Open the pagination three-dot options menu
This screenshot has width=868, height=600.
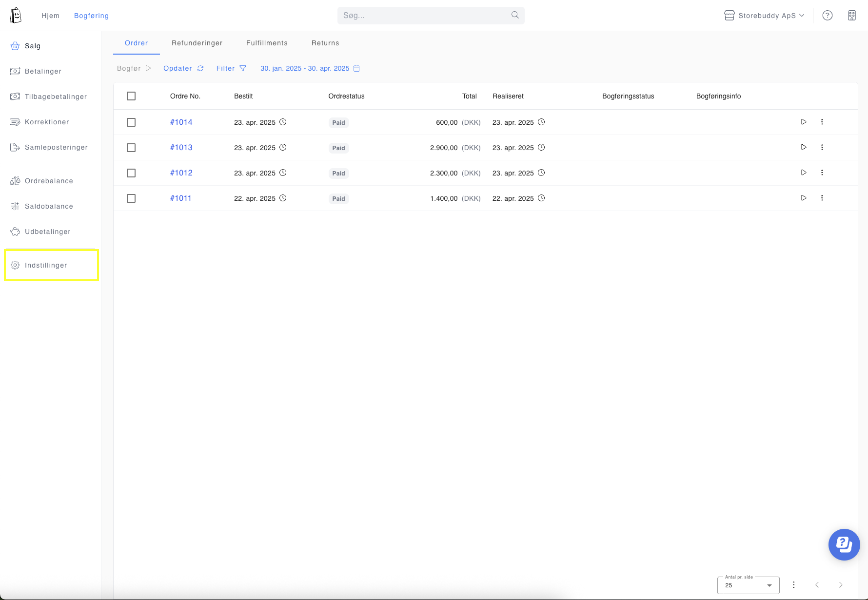pos(794,585)
